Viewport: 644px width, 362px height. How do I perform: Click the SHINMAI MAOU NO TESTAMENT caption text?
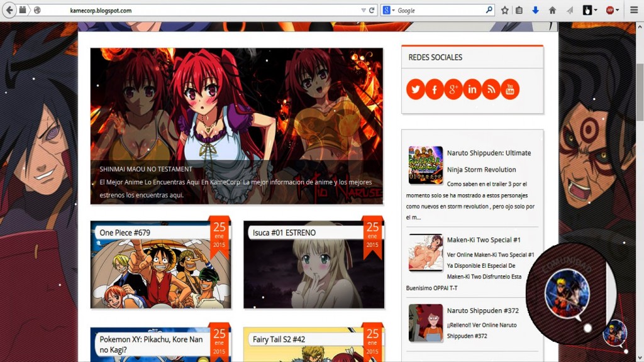pyautogui.click(x=146, y=169)
